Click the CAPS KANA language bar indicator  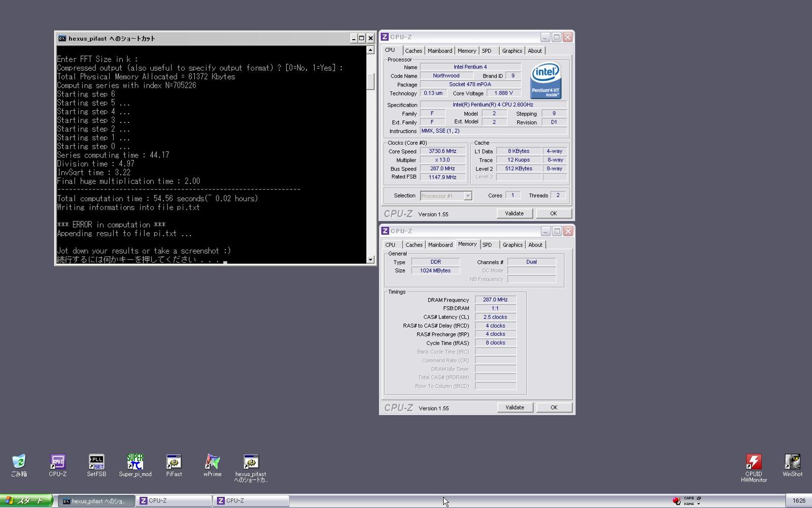[692, 501]
